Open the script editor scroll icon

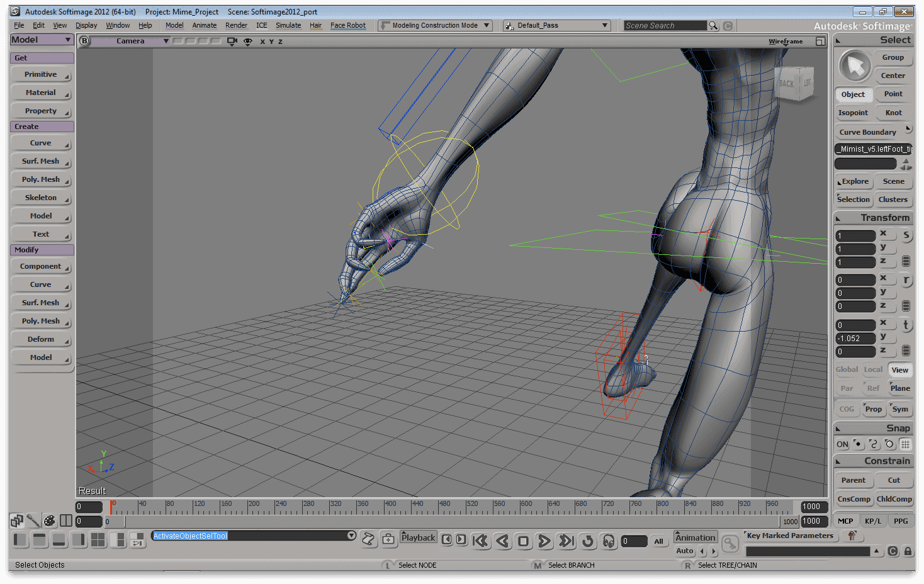[368, 539]
